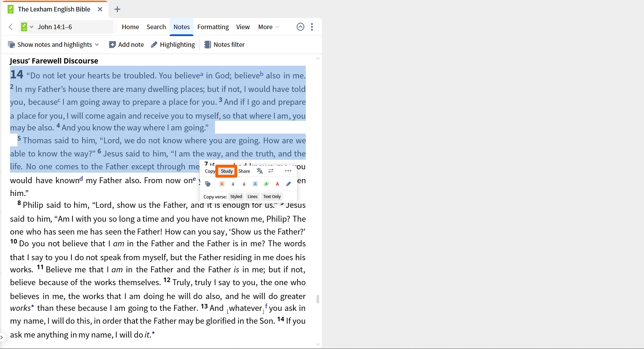644x349 pixels.
Task: Apply the green tilted highlight style
Action: click(x=266, y=184)
